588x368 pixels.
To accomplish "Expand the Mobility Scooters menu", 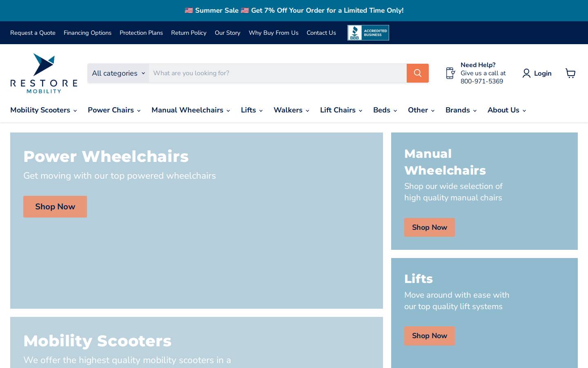I will tap(43, 110).
